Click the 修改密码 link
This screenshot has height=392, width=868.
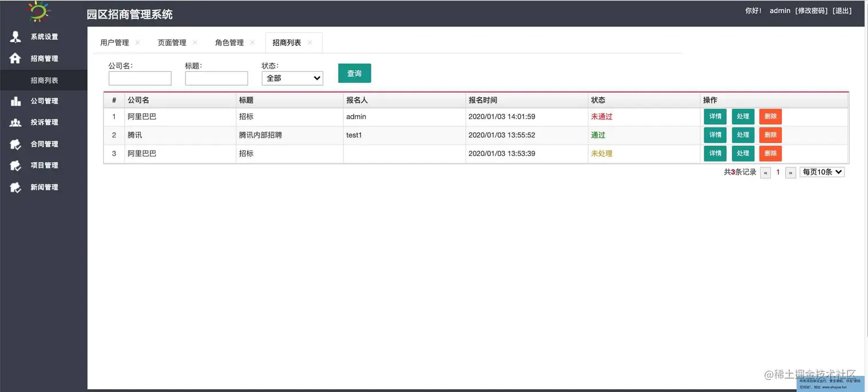coord(812,11)
